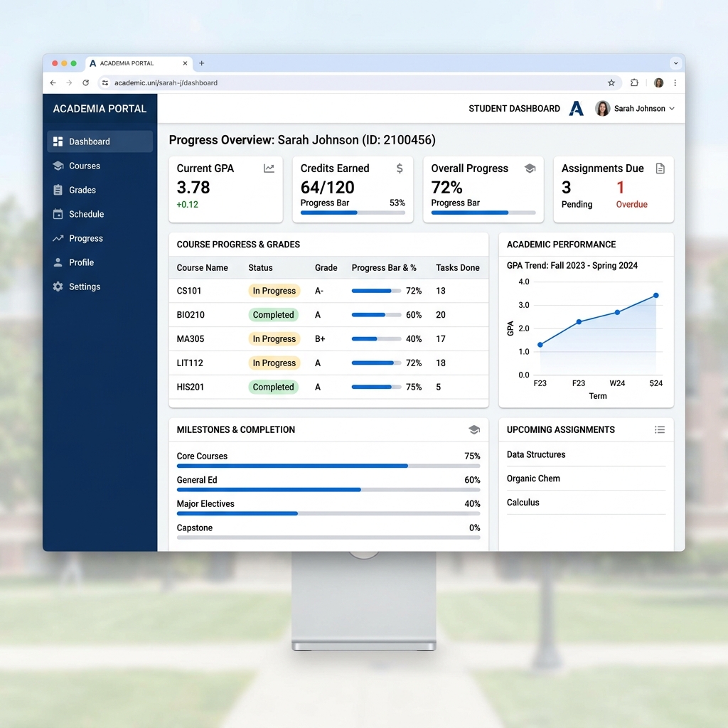728x728 pixels.
Task: Click the list icon in Upcoming Assignments
Action: tap(659, 429)
